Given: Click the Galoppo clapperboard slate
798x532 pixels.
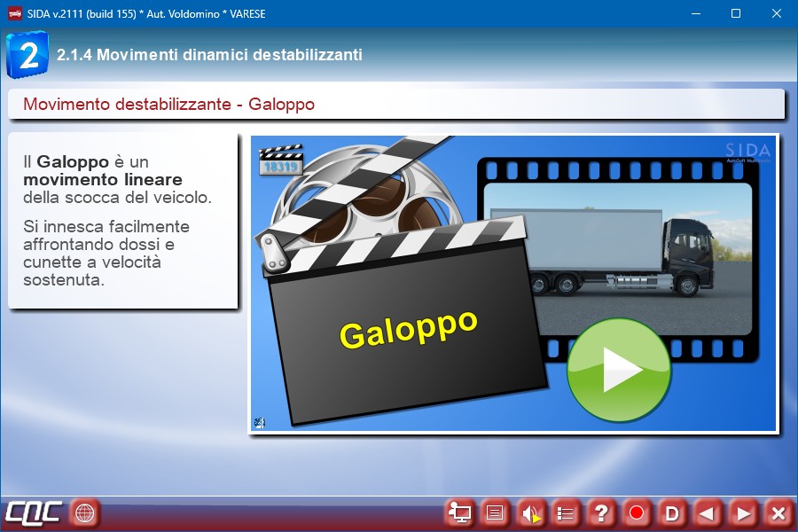Looking at the screenshot, I should 408,332.
